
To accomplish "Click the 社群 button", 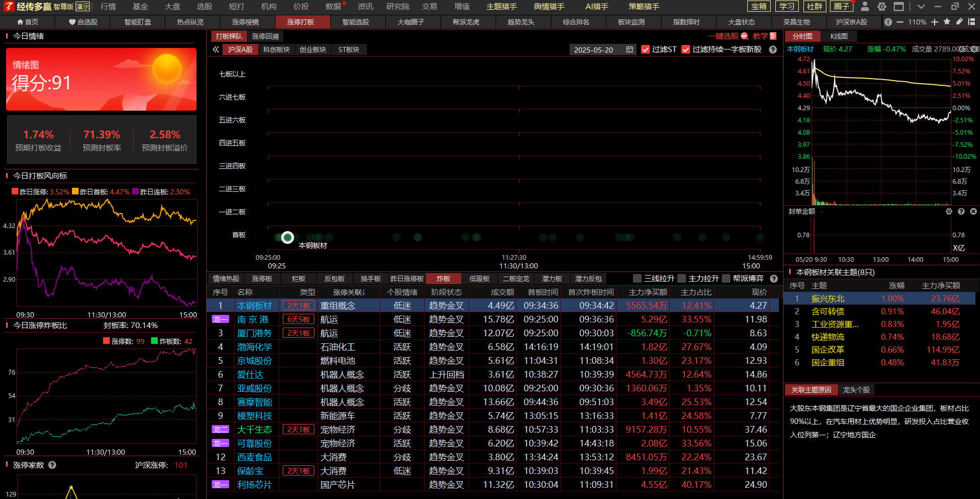I will (x=814, y=6).
